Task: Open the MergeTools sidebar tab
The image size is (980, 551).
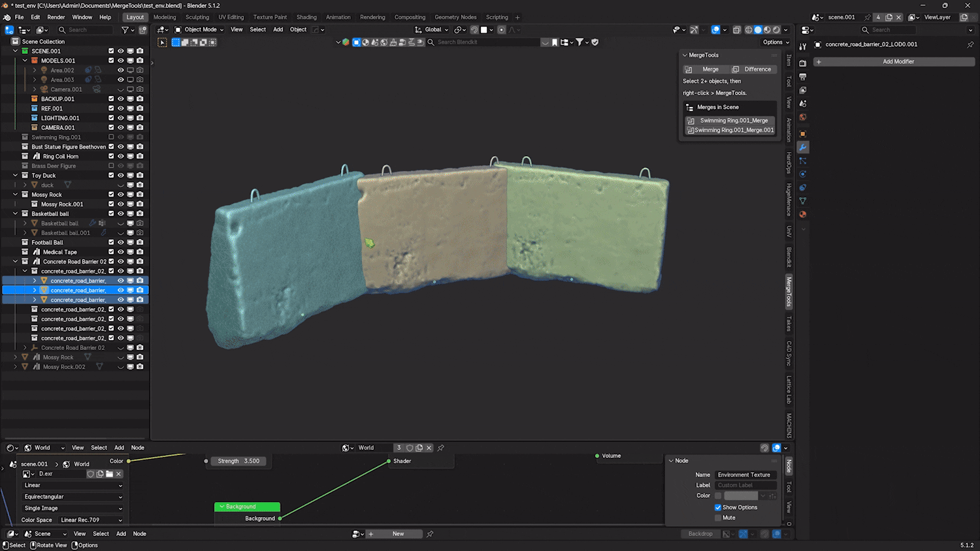Action: (x=789, y=292)
